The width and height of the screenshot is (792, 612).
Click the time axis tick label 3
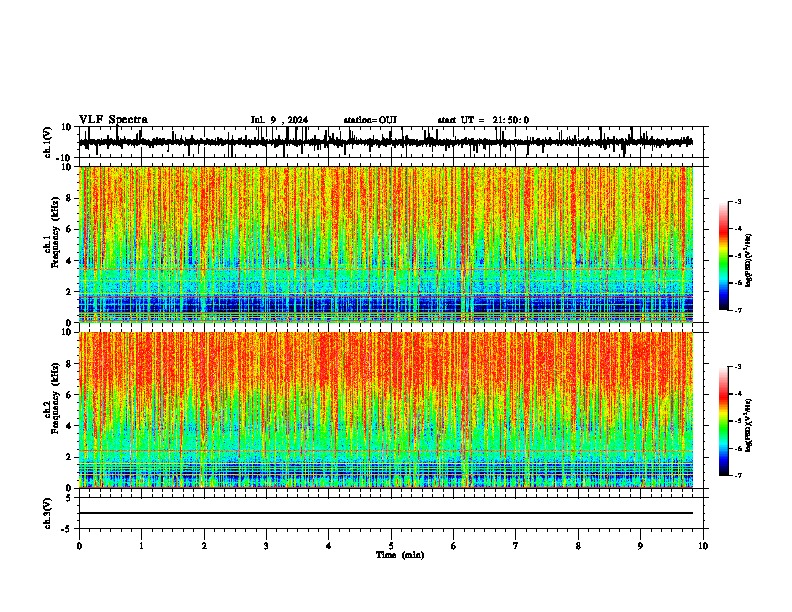coord(266,546)
